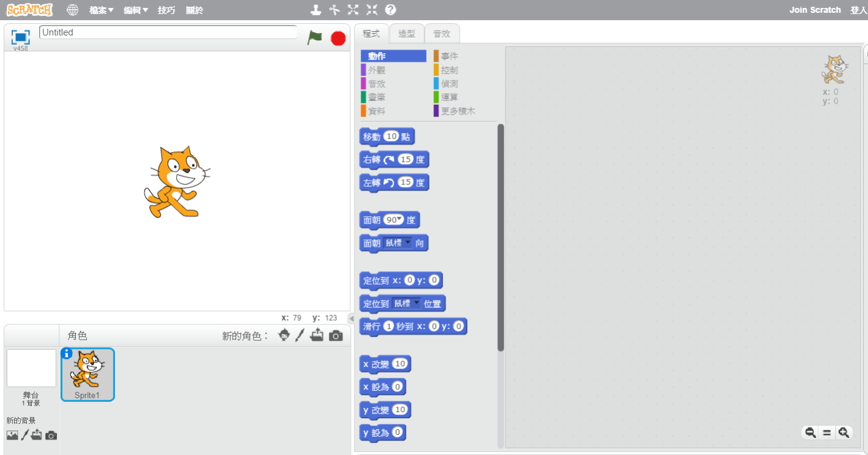Select the Duplicate stamp tool
Screen dimensions: 868x455
pyautogui.click(x=315, y=10)
